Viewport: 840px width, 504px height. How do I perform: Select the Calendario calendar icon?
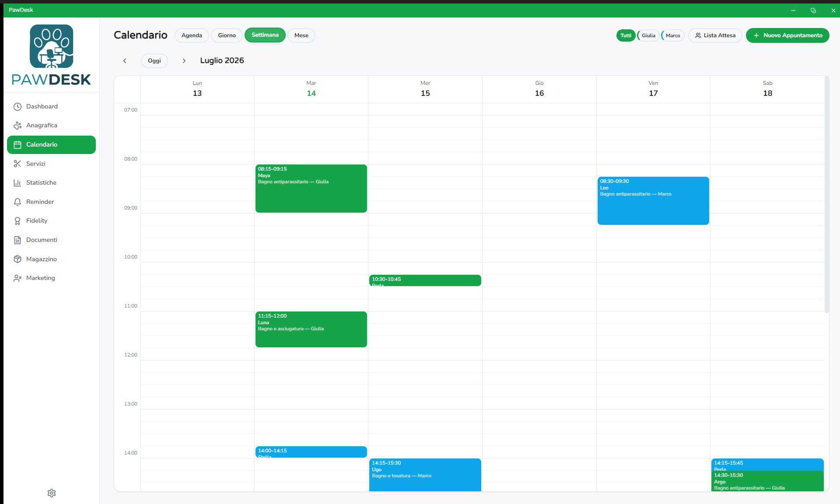pyautogui.click(x=17, y=145)
